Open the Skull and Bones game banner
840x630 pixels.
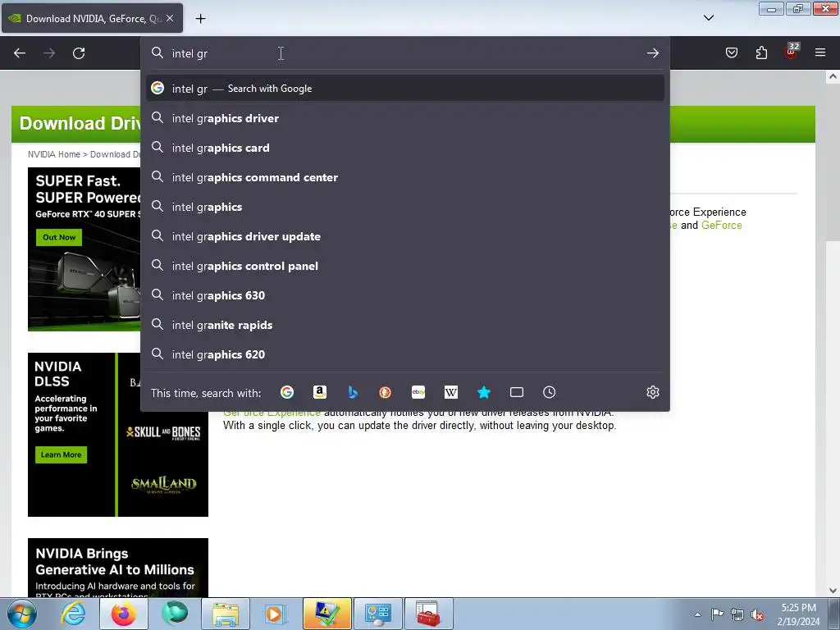[163, 431]
